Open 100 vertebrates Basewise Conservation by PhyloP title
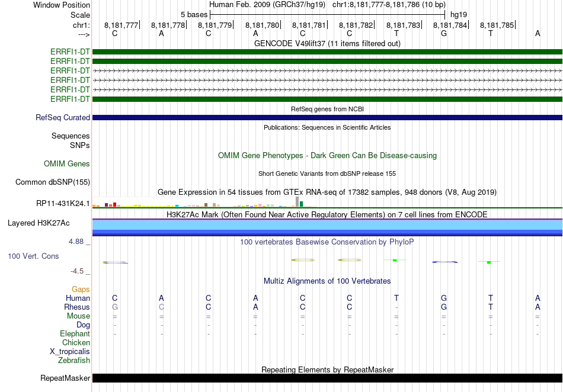The height and width of the screenshot is (392, 563). pos(327,242)
